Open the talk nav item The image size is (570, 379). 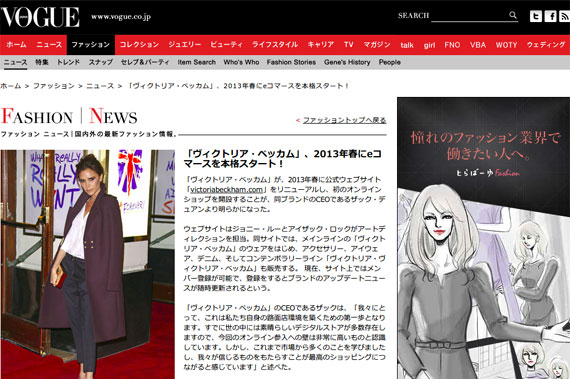(407, 45)
